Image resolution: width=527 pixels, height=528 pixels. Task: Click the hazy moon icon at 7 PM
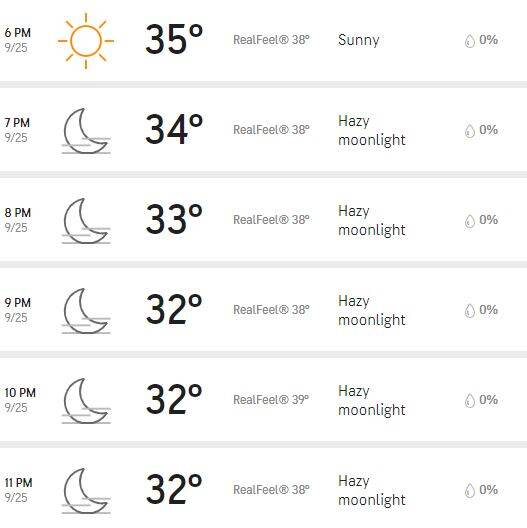[86, 131]
